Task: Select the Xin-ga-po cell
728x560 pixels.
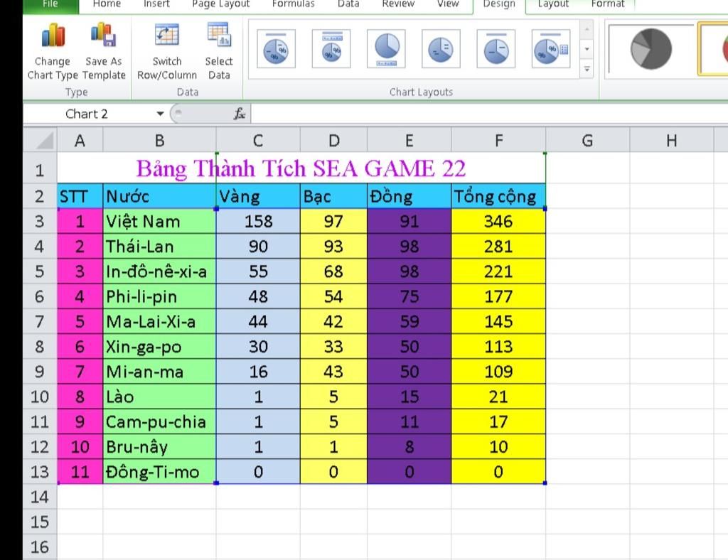Action: coord(159,347)
